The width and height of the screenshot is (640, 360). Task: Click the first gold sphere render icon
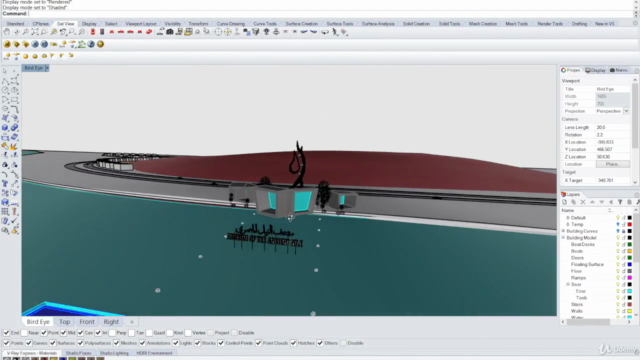(7, 44)
